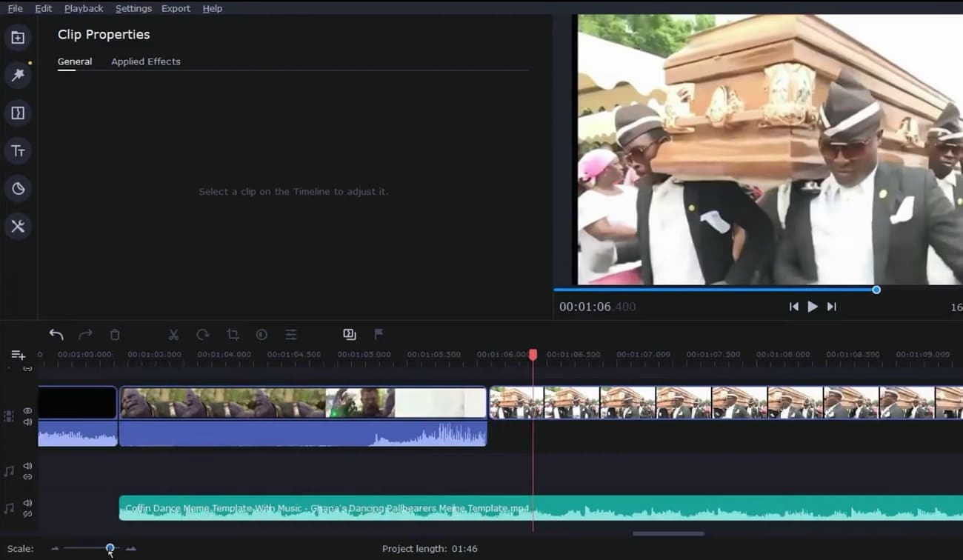
Task: Select the black video clip on timeline
Action: (78, 403)
